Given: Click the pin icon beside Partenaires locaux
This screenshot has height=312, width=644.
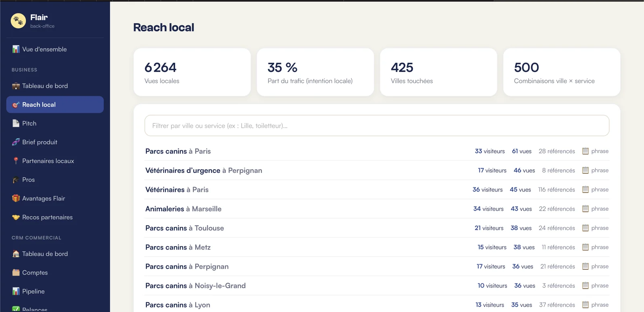Looking at the screenshot, I should [16, 161].
